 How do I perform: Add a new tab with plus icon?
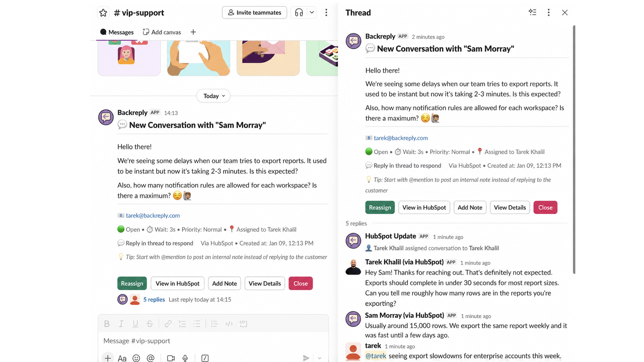193,32
